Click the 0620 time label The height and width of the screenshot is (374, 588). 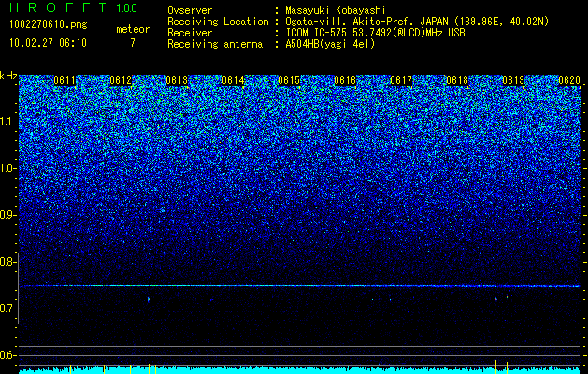point(569,80)
